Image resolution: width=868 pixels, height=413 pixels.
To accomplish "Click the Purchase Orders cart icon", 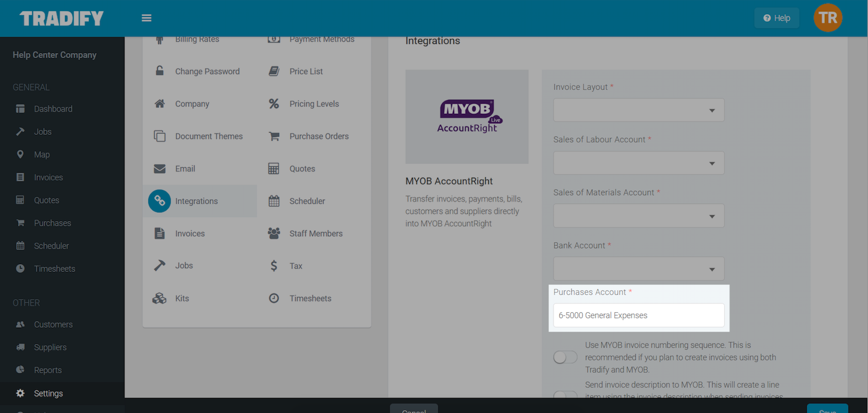I will point(274,136).
